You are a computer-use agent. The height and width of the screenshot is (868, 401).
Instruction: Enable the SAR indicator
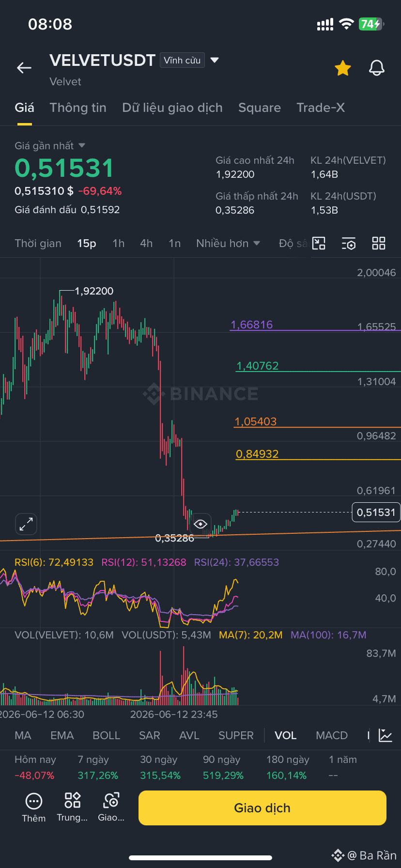click(x=150, y=735)
